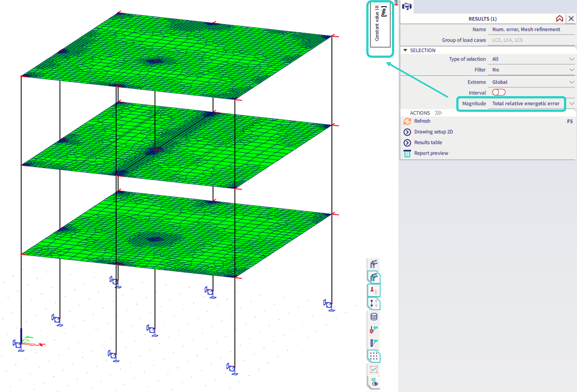Click the Refresh action
The image size is (577, 392).
tap(422, 121)
